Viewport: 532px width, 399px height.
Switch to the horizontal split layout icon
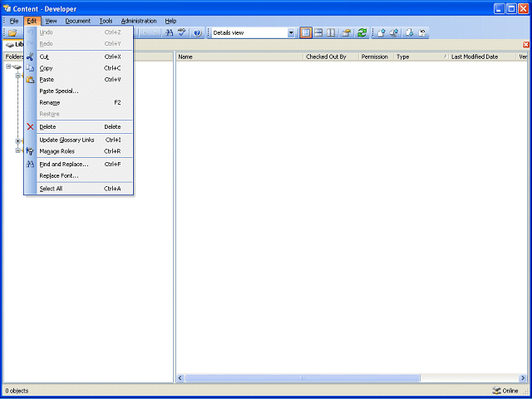[x=318, y=33]
